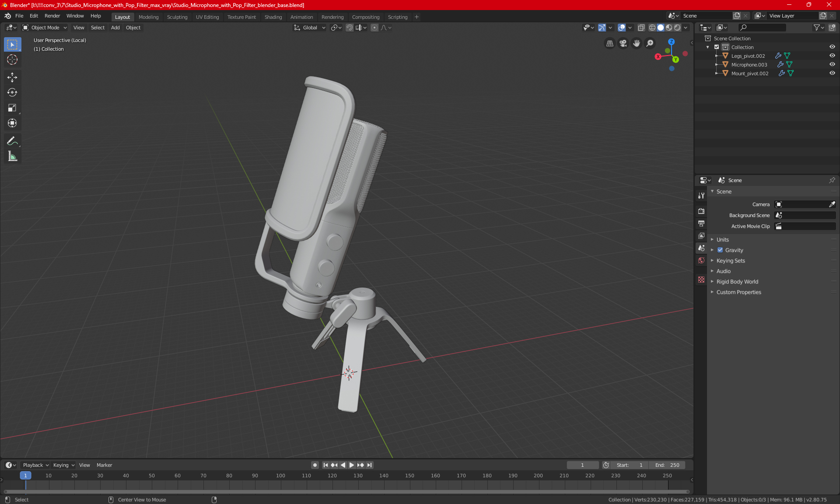
Task: Switch to rendered shading
Action: [677, 28]
